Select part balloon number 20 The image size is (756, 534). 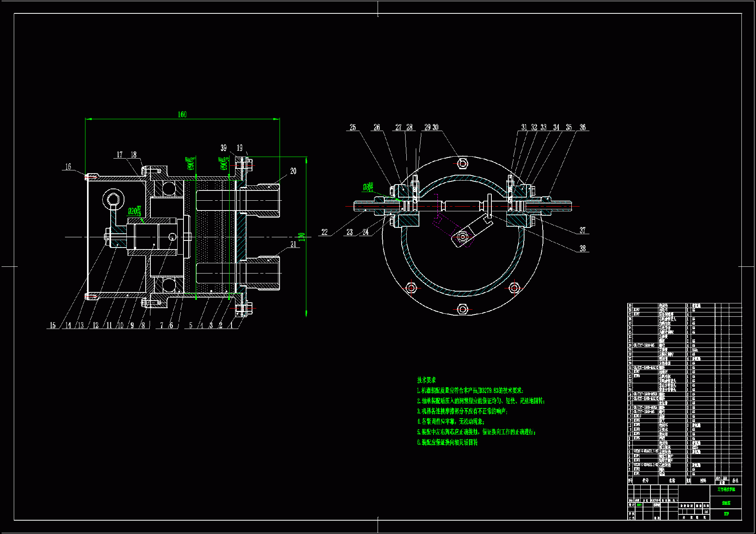pyautogui.click(x=293, y=171)
